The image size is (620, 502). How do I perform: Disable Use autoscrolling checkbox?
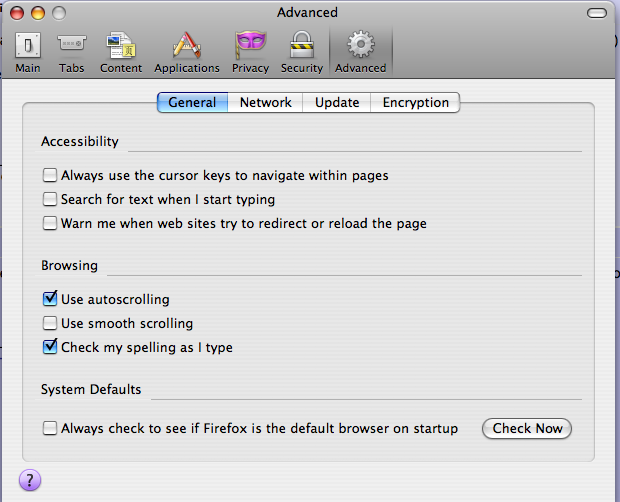pos(50,299)
